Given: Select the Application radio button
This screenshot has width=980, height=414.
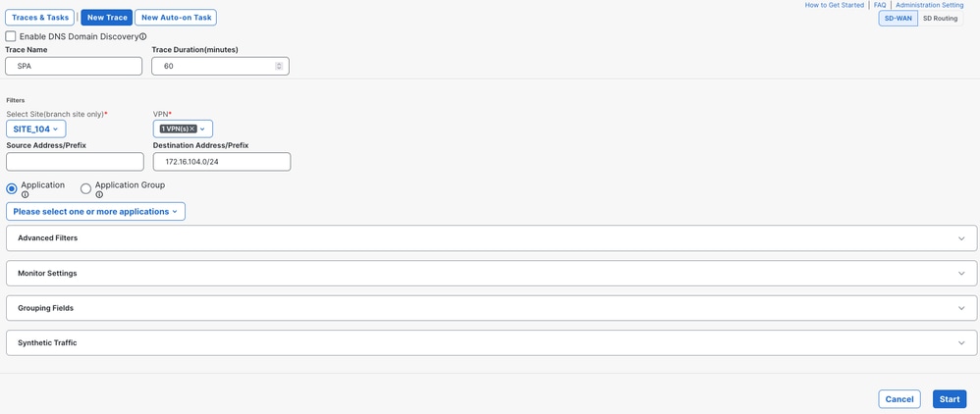Looking at the screenshot, I should click(x=12, y=188).
